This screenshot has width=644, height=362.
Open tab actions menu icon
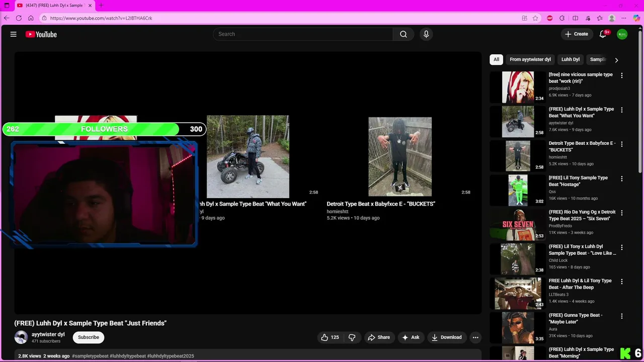coord(7,6)
